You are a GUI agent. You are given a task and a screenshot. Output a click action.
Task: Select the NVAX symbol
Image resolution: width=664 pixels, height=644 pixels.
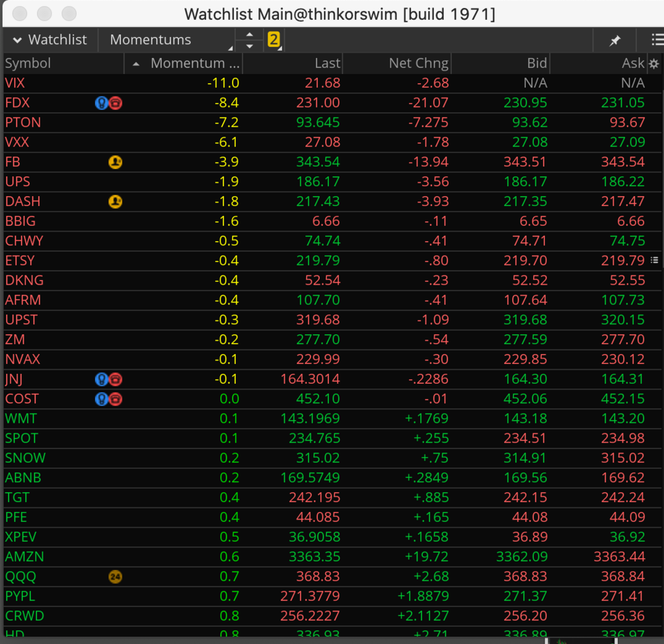(22, 359)
